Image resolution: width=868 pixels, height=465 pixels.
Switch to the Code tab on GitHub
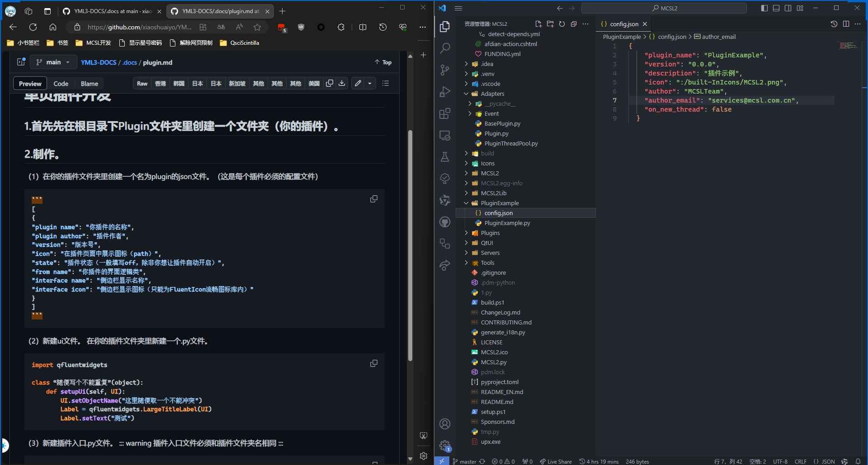pos(61,84)
